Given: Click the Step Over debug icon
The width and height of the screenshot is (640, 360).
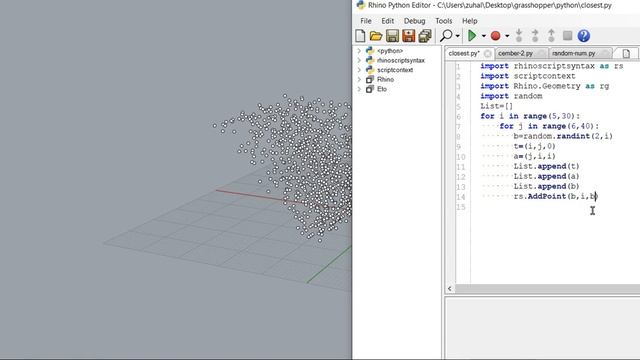Looking at the screenshot, I should pos(535,36).
